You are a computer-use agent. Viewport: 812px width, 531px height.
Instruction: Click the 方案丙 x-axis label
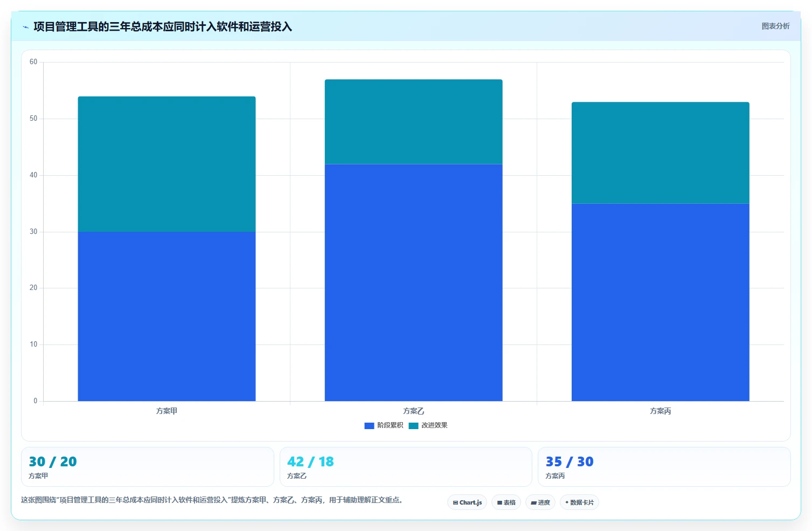660,411
